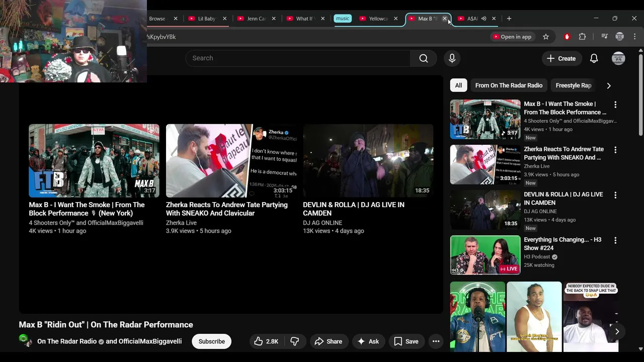Open options menu for H3 Show sidebar video

click(615, 240)
